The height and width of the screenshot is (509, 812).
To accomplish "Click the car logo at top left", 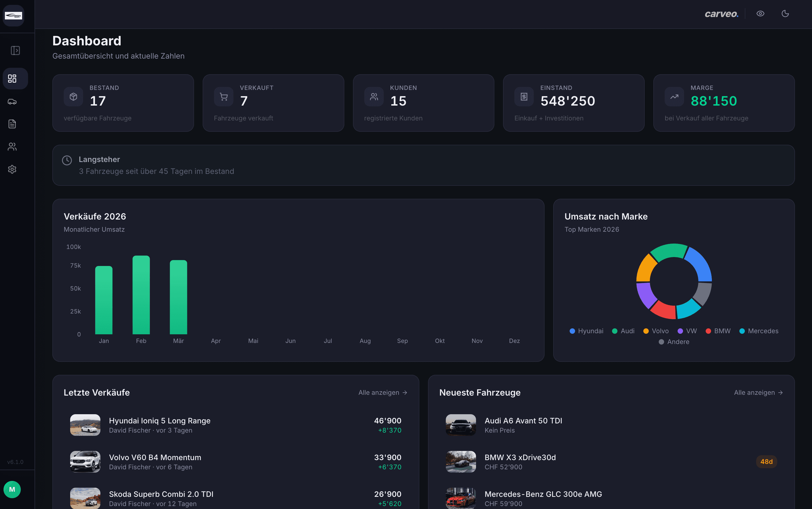I will pyautogui.click(x=13, y=15).
